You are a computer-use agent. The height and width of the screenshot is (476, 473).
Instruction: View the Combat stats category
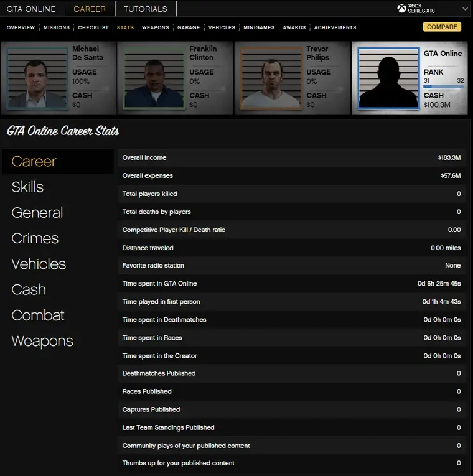pyautogui.click(x=38, y=315)
